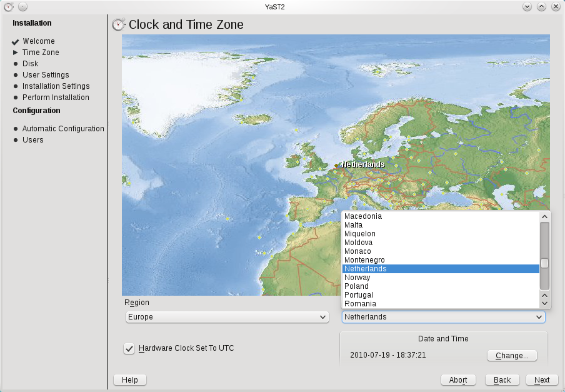Minimize the YaST2 window
Screen dimensions: 565x392
[x=527, y=6]
